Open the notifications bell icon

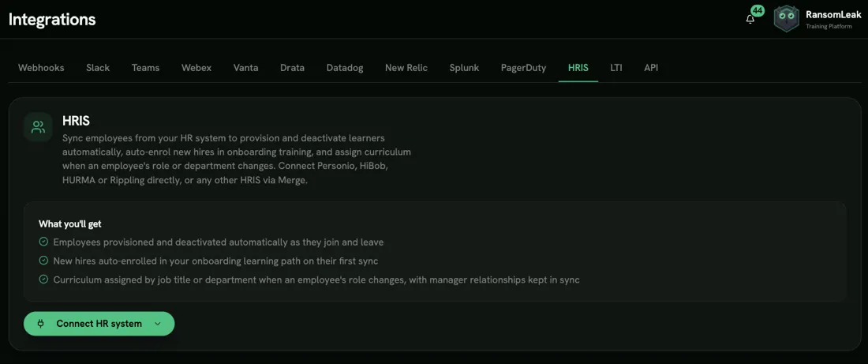click(x=750, y=20)
